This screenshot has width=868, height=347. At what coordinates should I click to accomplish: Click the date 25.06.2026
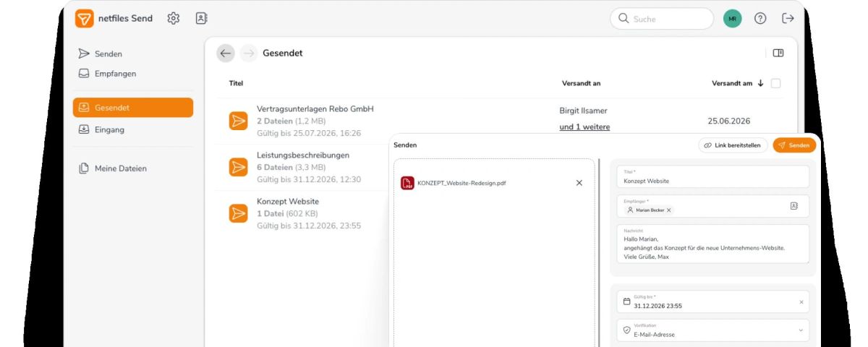(x=729, y=121)
